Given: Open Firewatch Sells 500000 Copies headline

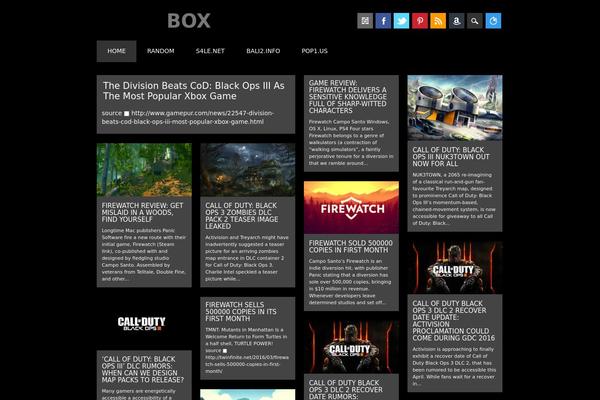Looking at the screenshot, I should pos(241,312).
